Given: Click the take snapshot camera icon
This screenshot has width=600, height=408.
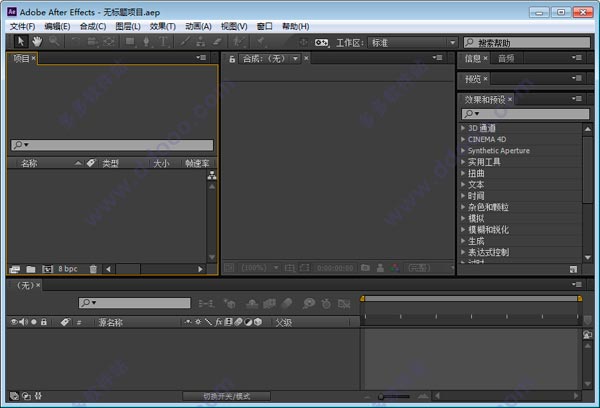Looking at the screenshot, I should click(365, 268).
